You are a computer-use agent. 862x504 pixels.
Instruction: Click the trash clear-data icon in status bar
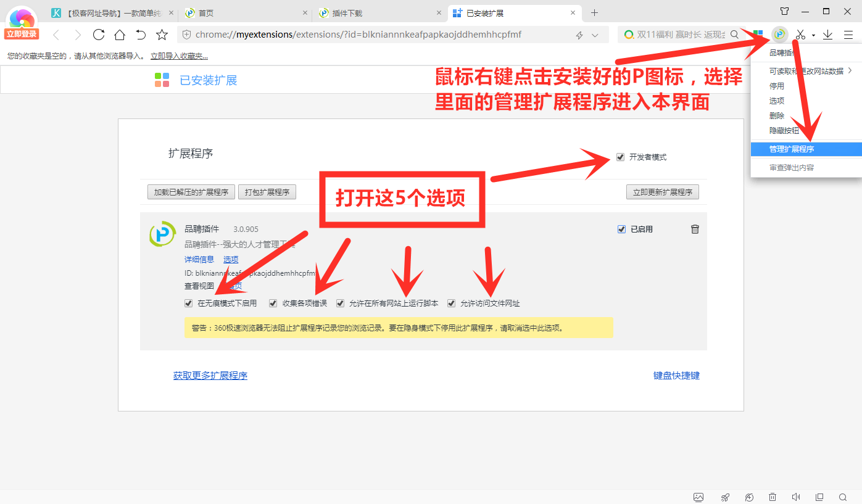click(773, 497)
